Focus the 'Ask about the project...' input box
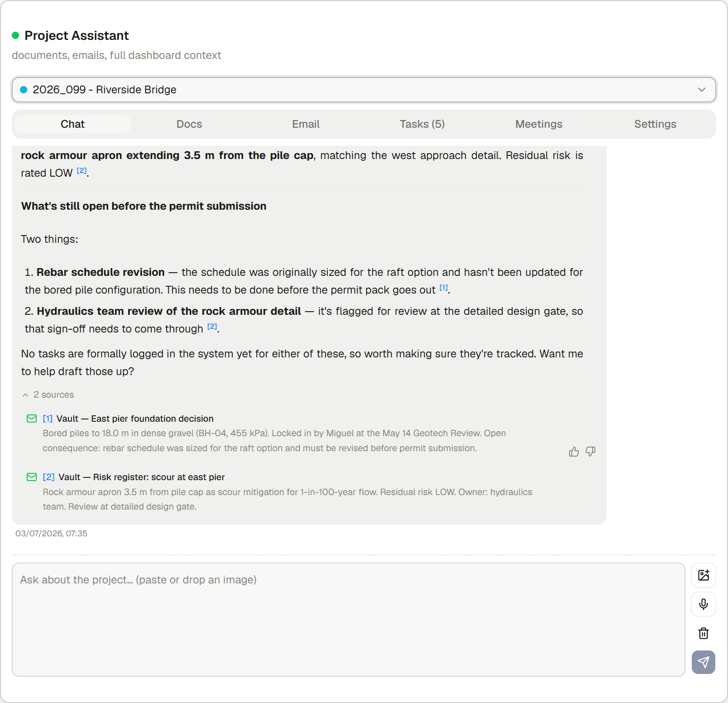The width and height of the screenshot is (728, 703). pyautogui.click(x=348, y=620)
